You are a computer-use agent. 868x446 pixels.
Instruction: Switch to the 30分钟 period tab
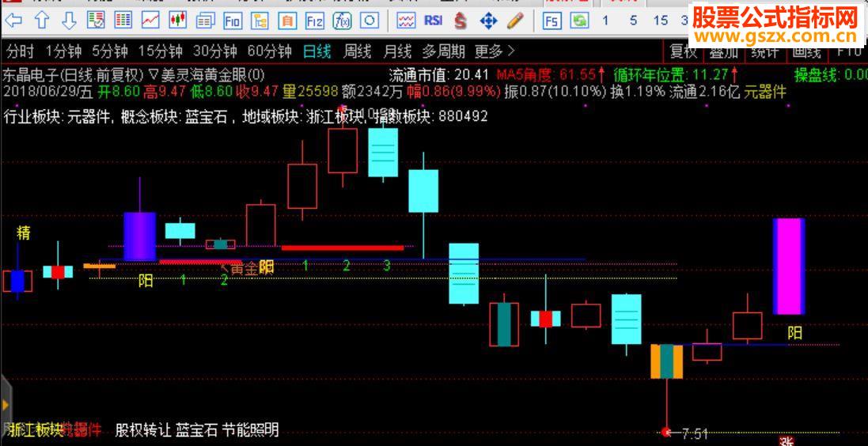click(x=214, y=52)
